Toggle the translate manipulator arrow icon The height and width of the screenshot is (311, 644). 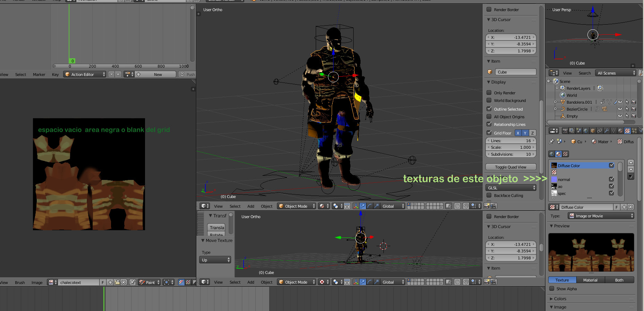coord(363,206)
